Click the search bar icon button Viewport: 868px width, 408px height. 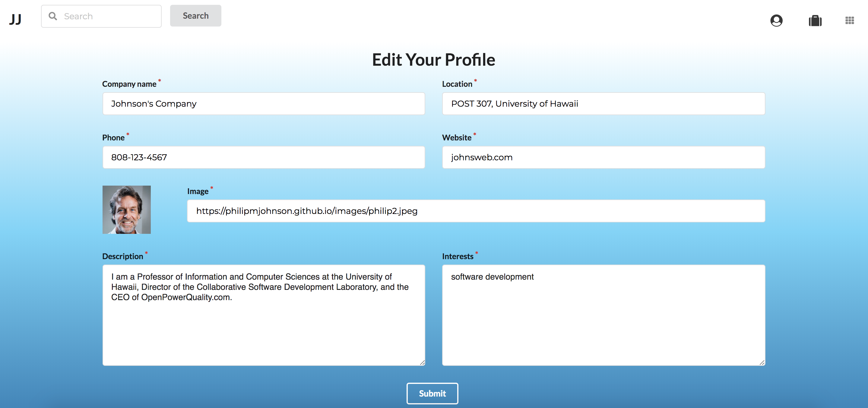pyautogui.click(x=52, y=15)
